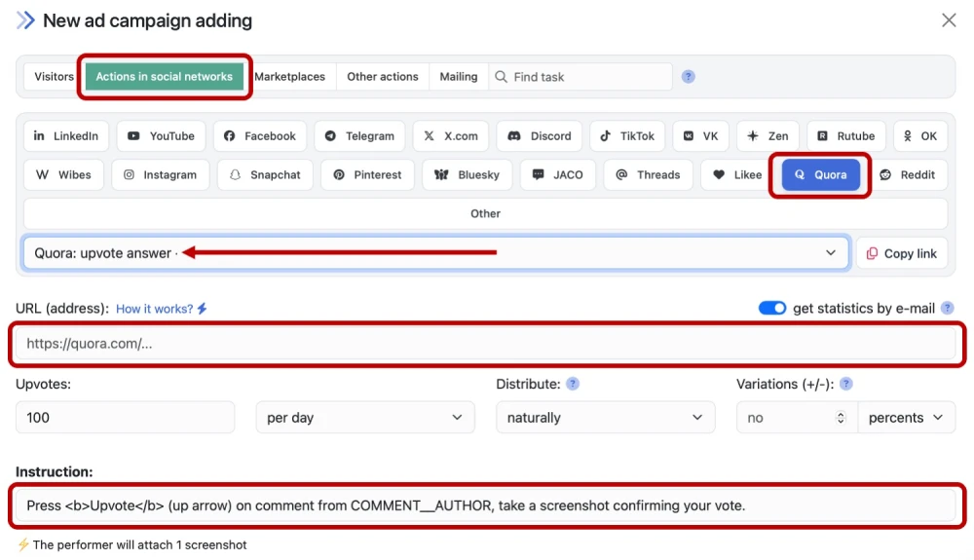Image resolution: width=974 pixels, height=560 pixels.
Task: Pick the Likee network button
Action: click(x=736, y=175)
